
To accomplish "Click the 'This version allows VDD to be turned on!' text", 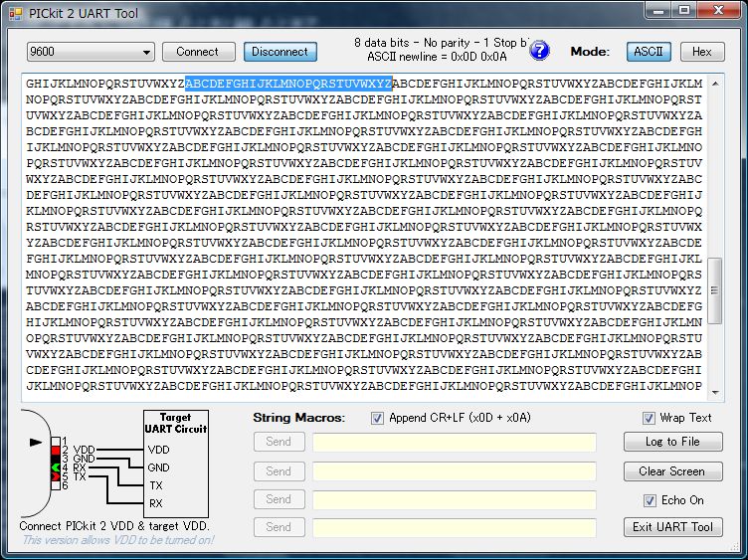I will coord(118,540).
